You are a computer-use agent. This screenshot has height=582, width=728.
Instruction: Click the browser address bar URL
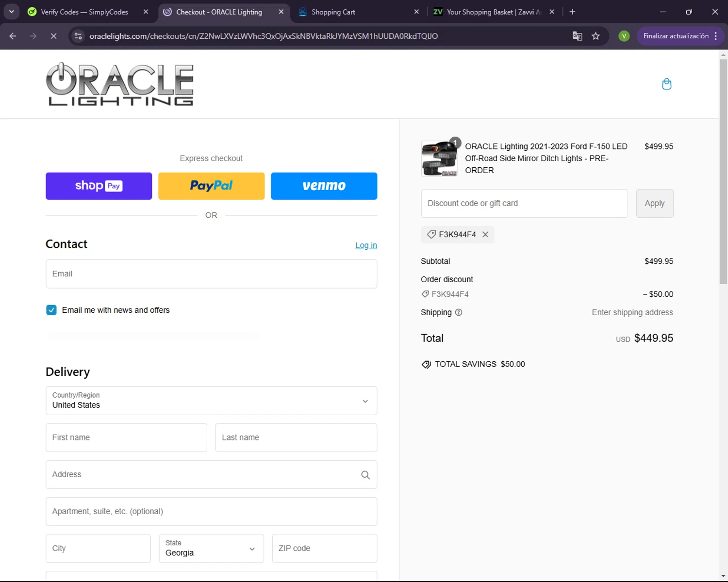point(264,36)
